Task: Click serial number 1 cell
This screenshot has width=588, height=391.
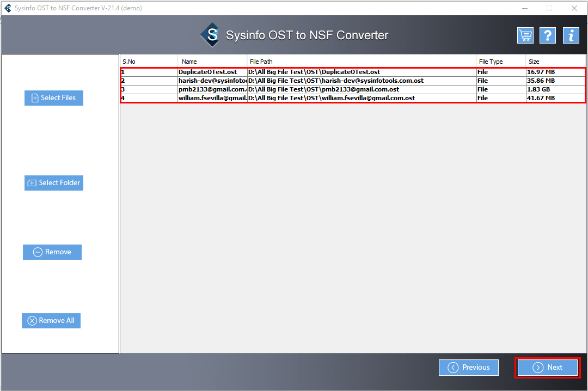Action: (x=149, y=72)
